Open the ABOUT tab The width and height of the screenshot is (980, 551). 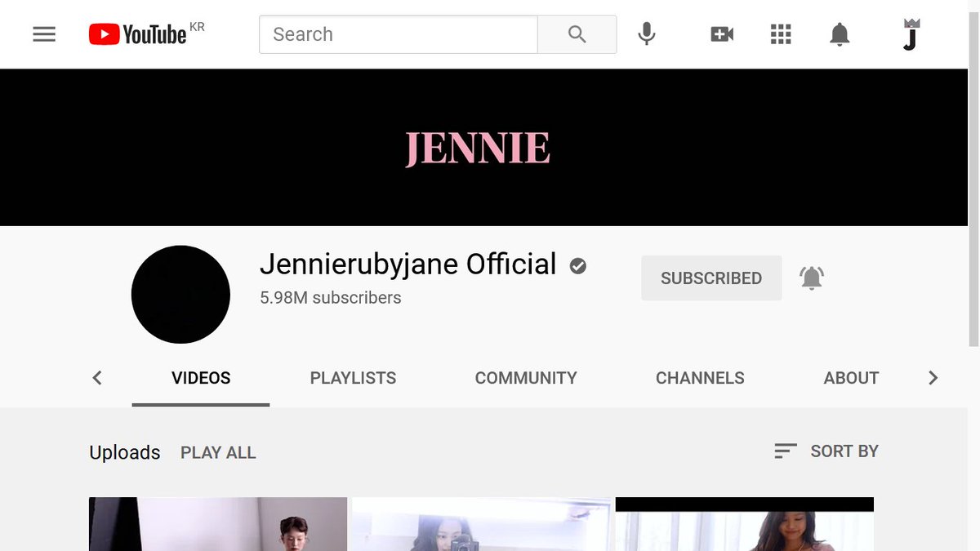851,378
